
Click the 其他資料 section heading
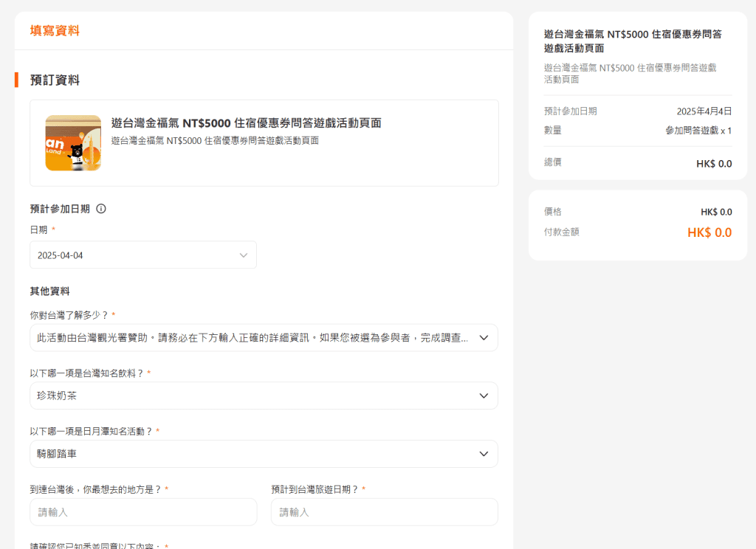click(x=49, y=291)
